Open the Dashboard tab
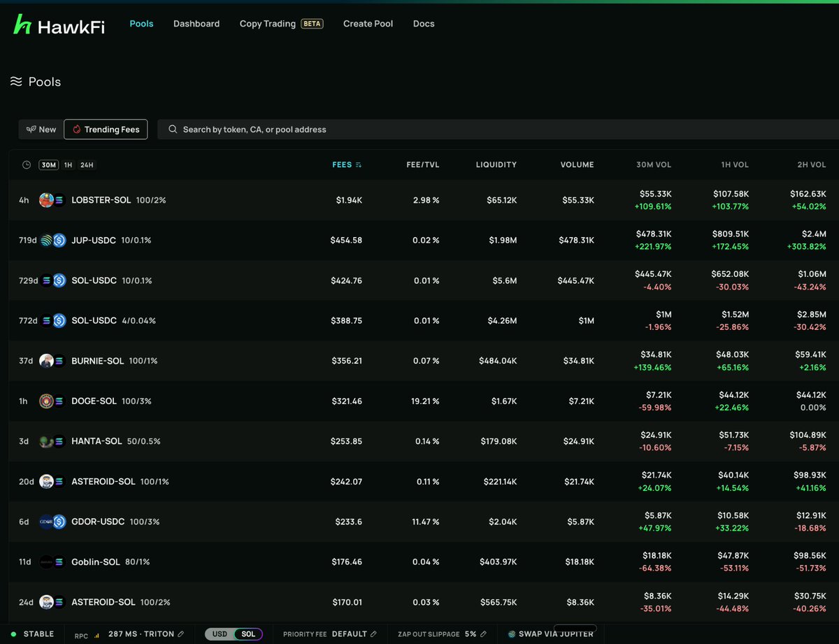Screen dimensions: 839x644 pos(196,24)
